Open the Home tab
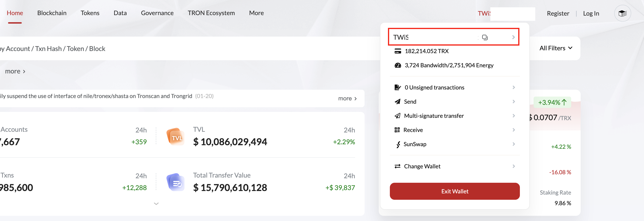The width and height of the screenshot is (644, 221). [15, 13]
